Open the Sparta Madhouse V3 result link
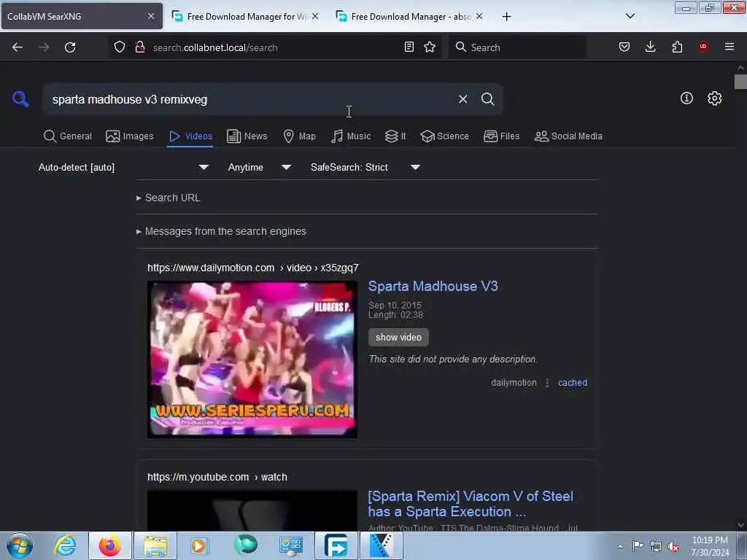The height and width of the screenshot is (560, 747). [x=433, y=286]
